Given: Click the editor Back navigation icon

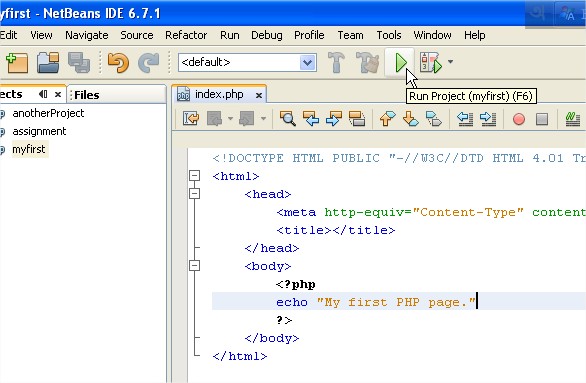Looking at the screenshot, I should coord(215,119).
